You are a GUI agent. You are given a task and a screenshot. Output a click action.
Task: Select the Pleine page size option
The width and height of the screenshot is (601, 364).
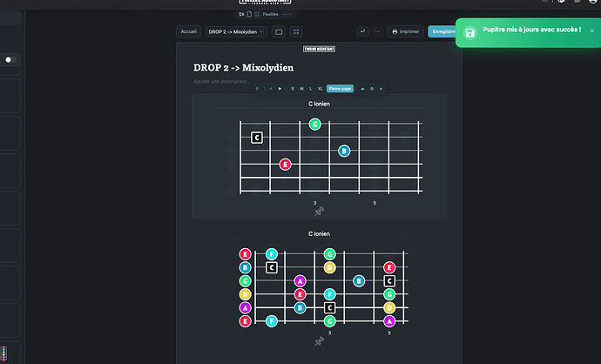tap(340, 89)
